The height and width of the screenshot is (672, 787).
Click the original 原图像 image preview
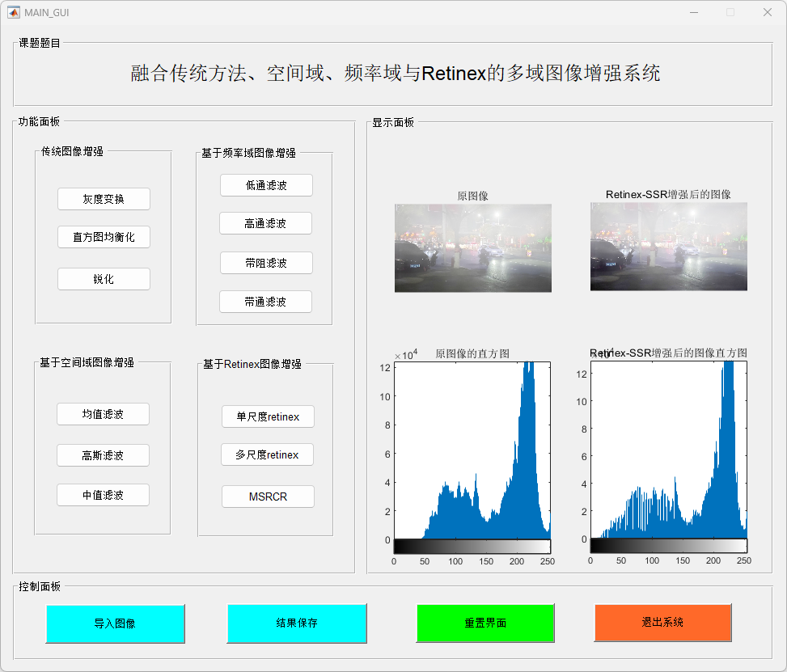[x=473, y=247]
